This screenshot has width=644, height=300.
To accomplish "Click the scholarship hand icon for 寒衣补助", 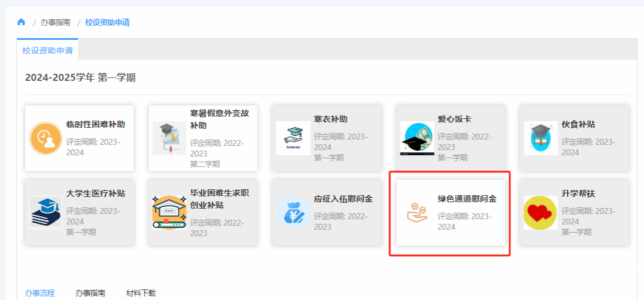I will [x=293, y=138].
